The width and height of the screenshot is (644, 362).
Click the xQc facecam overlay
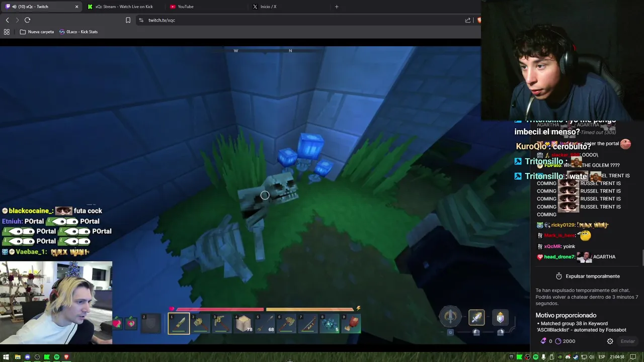[56, 303]
